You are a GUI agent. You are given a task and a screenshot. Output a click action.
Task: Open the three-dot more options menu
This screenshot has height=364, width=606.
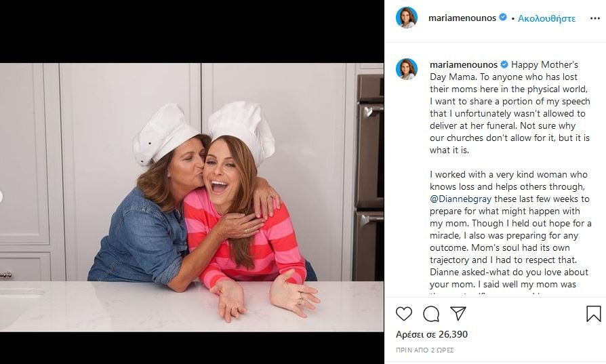tap(595, 18)
